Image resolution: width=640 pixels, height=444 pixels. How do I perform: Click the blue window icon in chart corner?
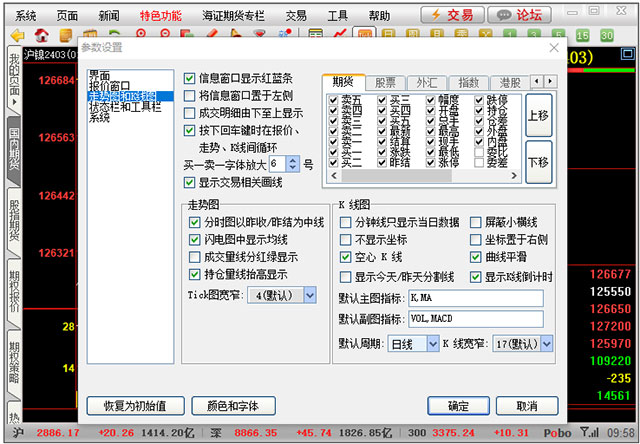[x=628, y=54]
